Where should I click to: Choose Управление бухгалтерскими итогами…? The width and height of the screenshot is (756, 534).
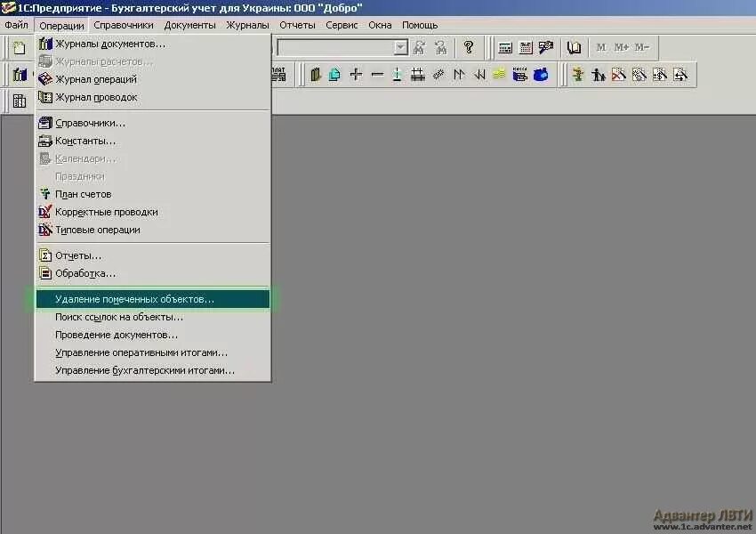152,370
